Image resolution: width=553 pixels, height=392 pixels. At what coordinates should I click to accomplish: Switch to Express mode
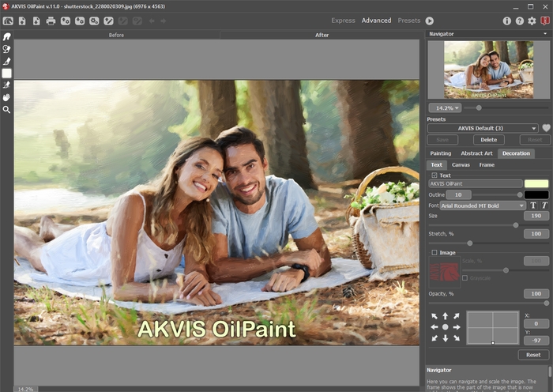(x=343, y=21)
